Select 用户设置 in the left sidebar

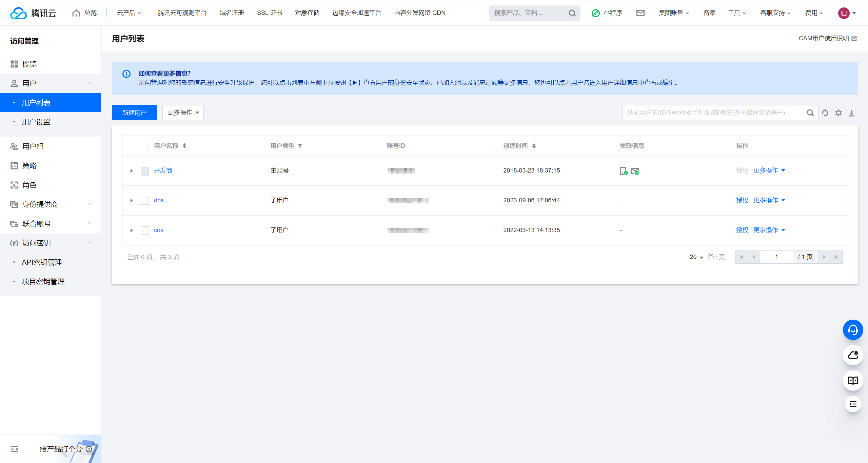pos(36,122)
